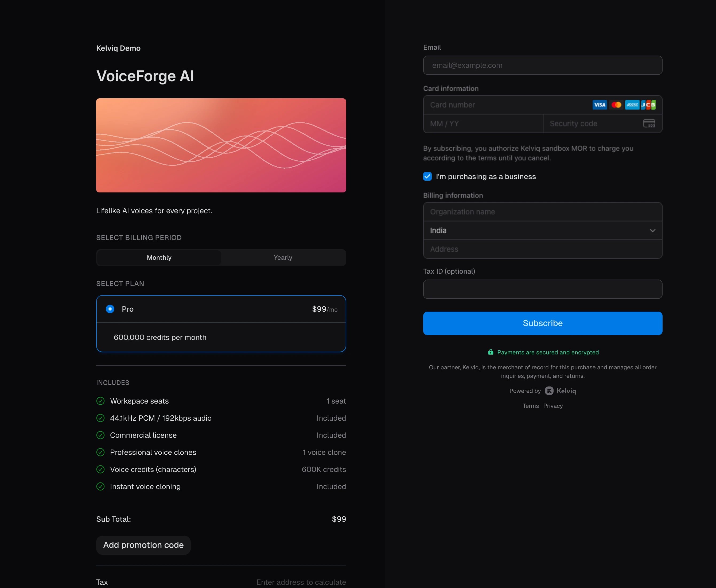Click the "Kelviq" wordmark next to Powered by
The image size is (716, 588).
(566, 391)
